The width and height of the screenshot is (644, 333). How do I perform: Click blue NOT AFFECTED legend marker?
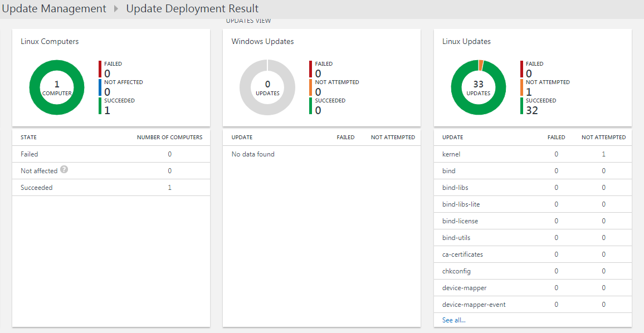pos(100,87)
